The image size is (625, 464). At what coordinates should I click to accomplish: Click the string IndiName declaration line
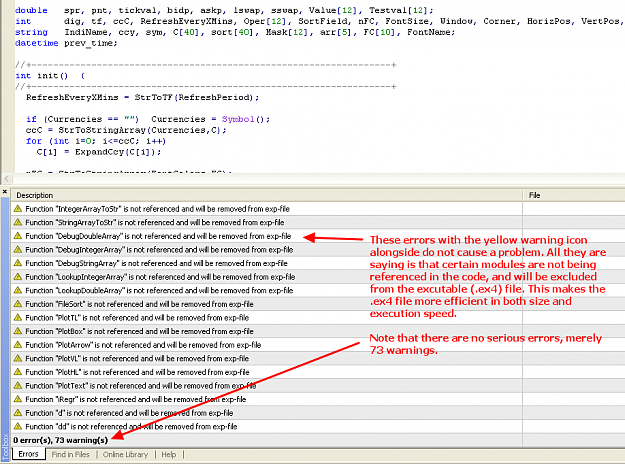(235, 32)
